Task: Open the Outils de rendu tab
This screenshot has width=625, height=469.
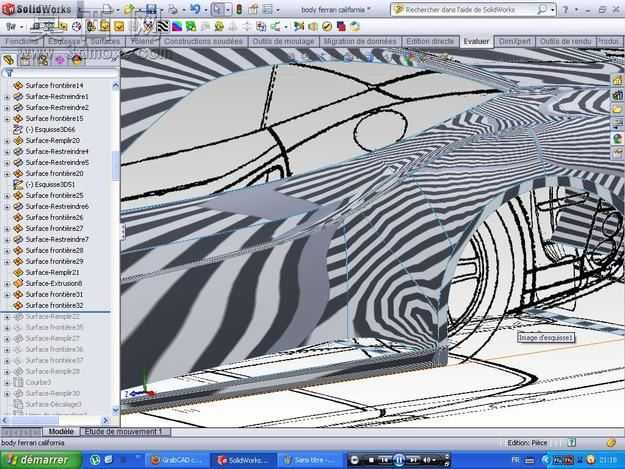Action: (565, 41)
